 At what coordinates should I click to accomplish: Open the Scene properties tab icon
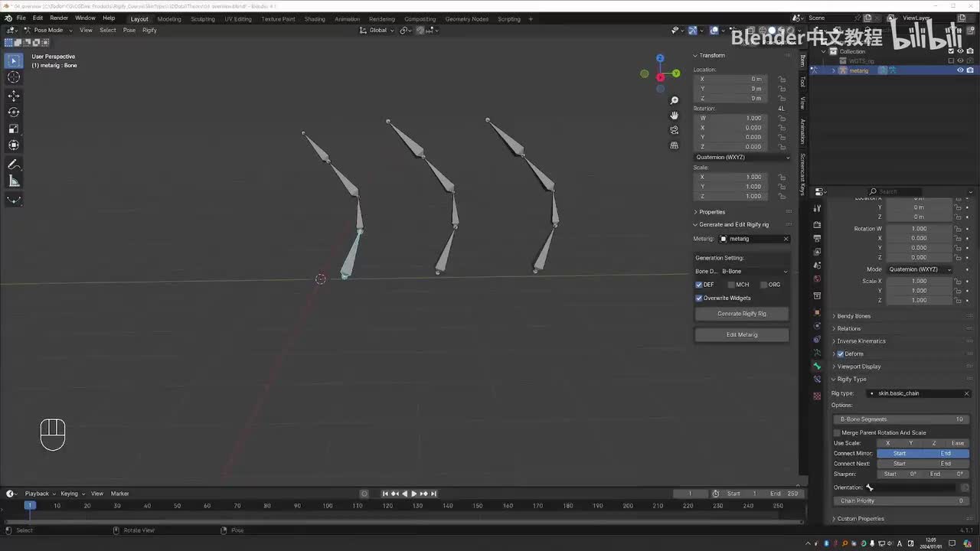pos(817,266)
